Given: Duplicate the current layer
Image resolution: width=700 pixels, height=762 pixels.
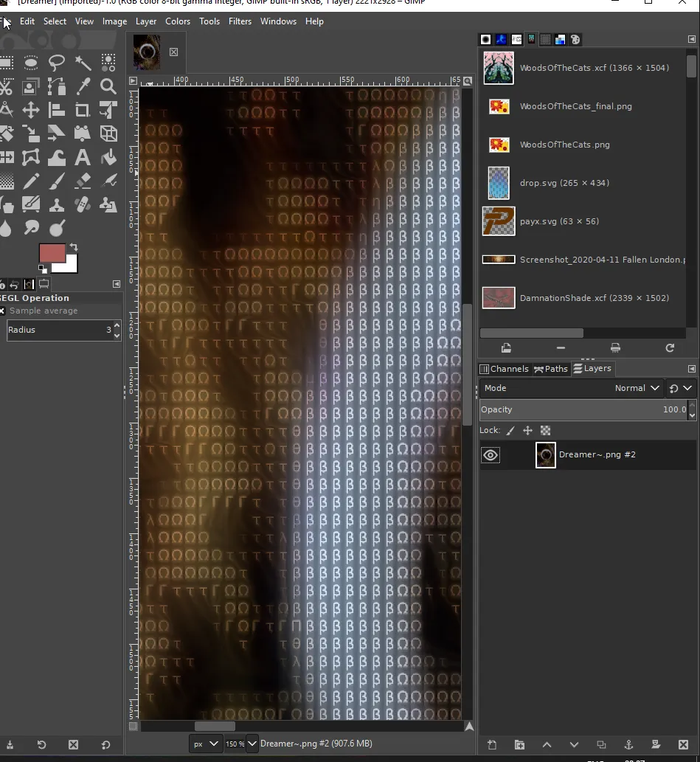Looking at the screenshot, I should 601,744.
